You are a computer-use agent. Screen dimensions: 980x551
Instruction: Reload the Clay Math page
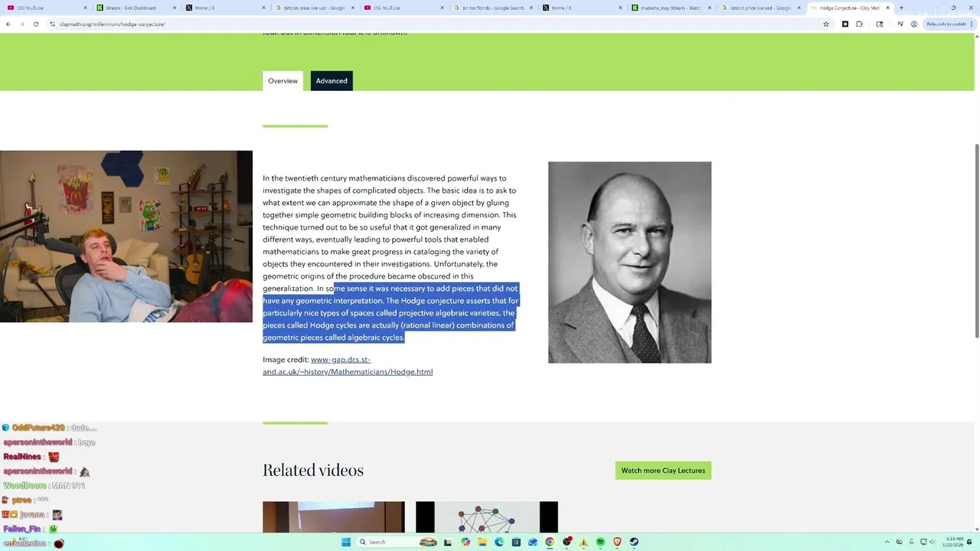(35, 24)
